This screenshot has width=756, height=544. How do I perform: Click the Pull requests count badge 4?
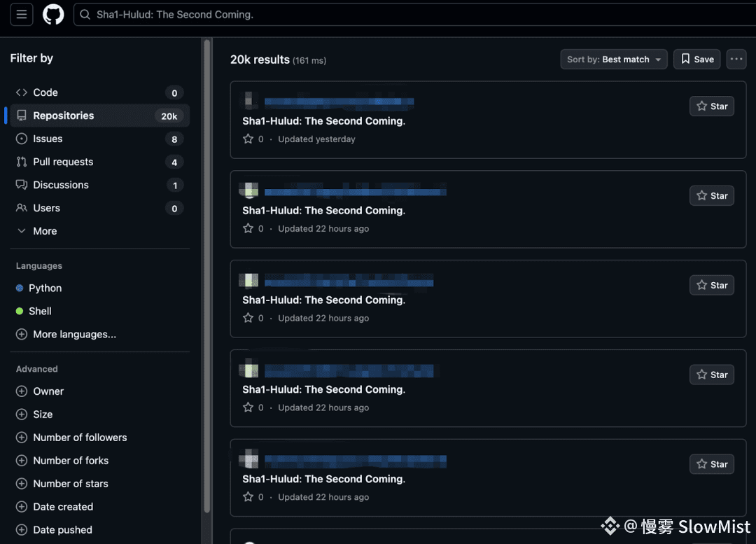(174, 162)
